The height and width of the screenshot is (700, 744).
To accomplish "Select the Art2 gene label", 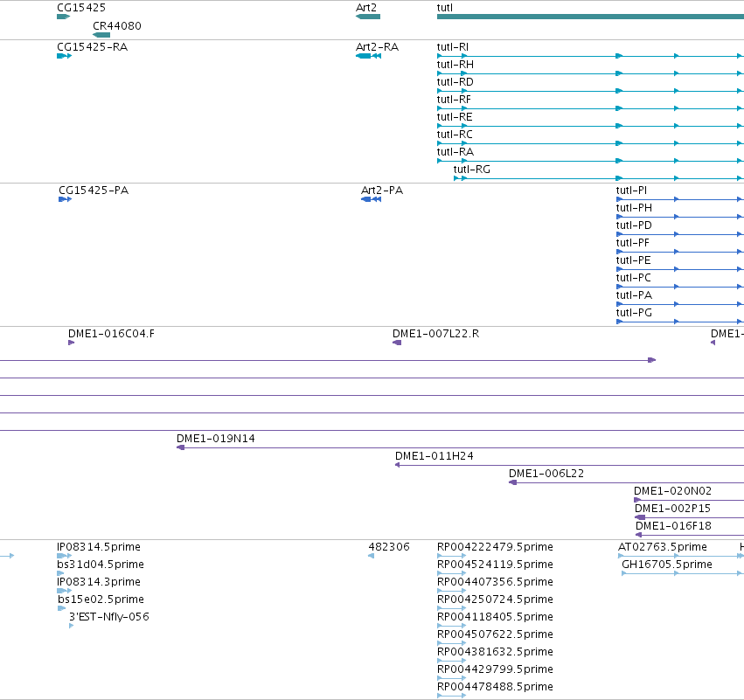I will [365, 8].
